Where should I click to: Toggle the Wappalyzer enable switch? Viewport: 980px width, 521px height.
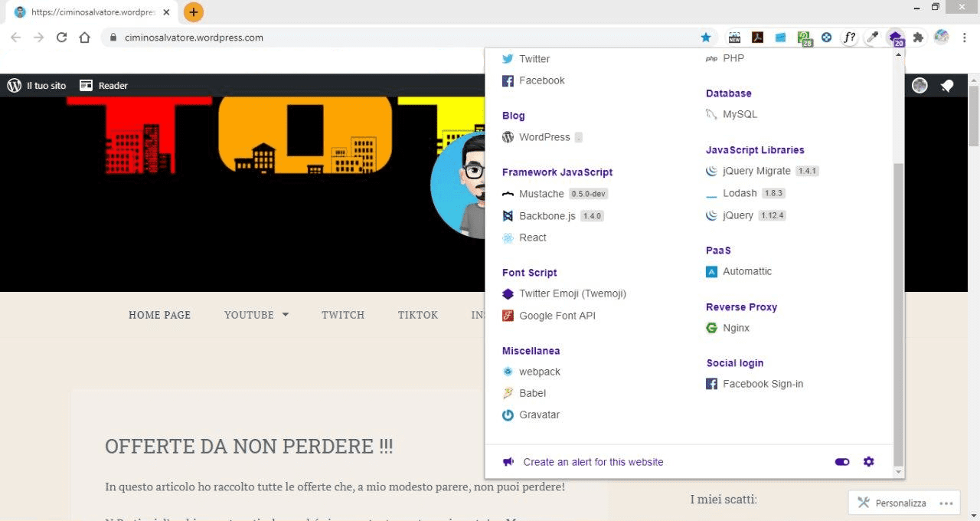pyautogui.click(x=842, y=462)
